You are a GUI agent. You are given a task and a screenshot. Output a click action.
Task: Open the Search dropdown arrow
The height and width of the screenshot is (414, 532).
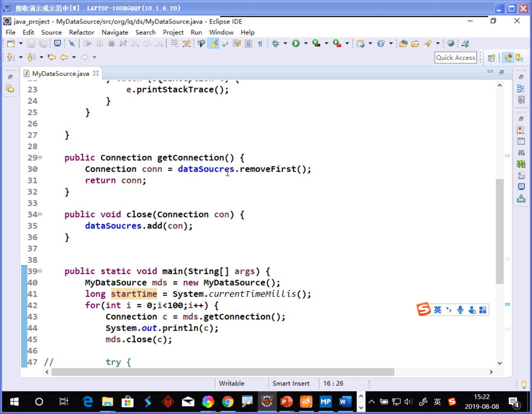(x=438, y=43)
